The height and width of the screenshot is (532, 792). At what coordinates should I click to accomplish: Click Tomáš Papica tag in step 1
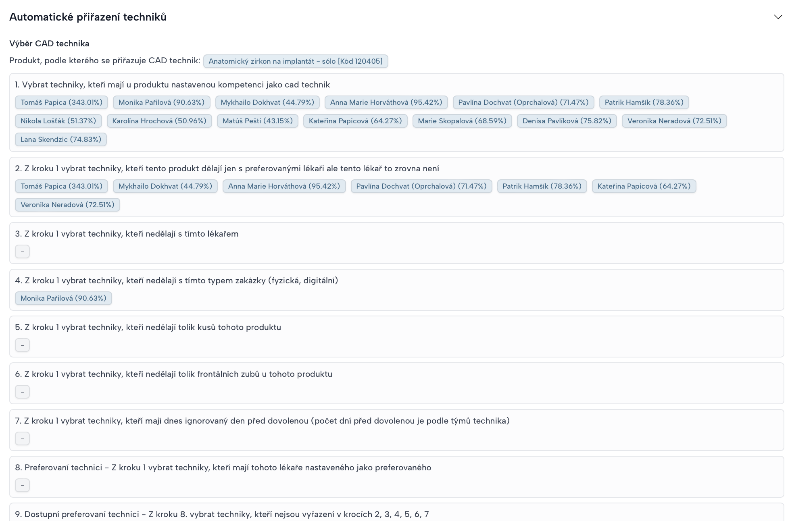pos(61,102)
